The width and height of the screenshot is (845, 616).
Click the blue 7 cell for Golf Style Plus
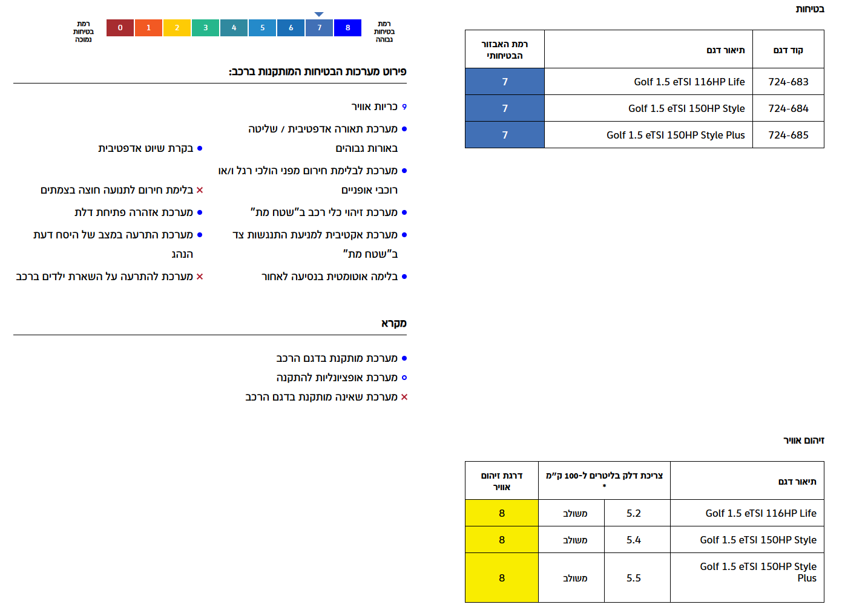coord(505,135)
